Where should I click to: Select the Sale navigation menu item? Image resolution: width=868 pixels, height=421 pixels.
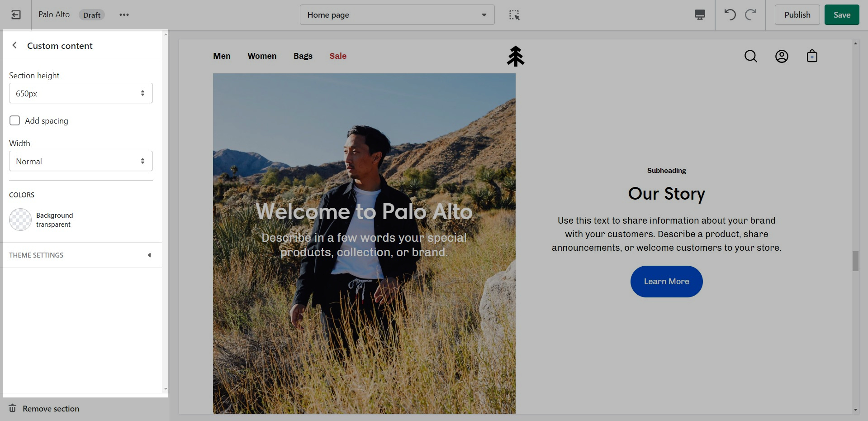(338, 56)
